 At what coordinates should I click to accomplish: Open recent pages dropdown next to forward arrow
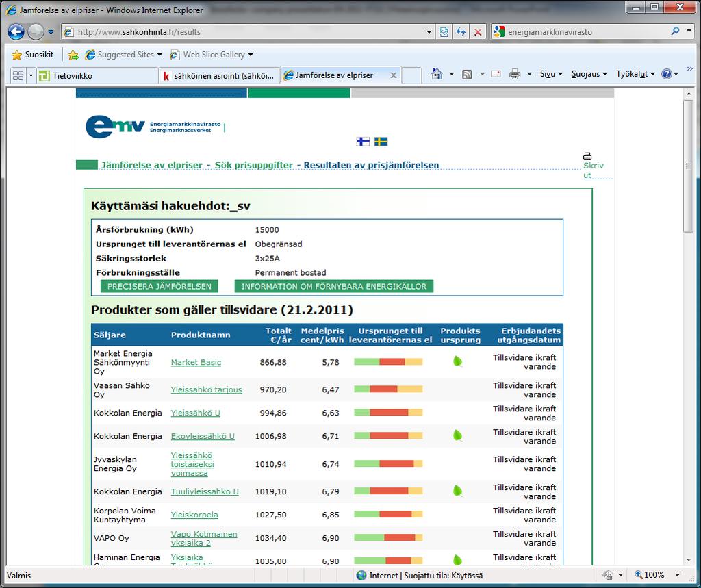51,31
